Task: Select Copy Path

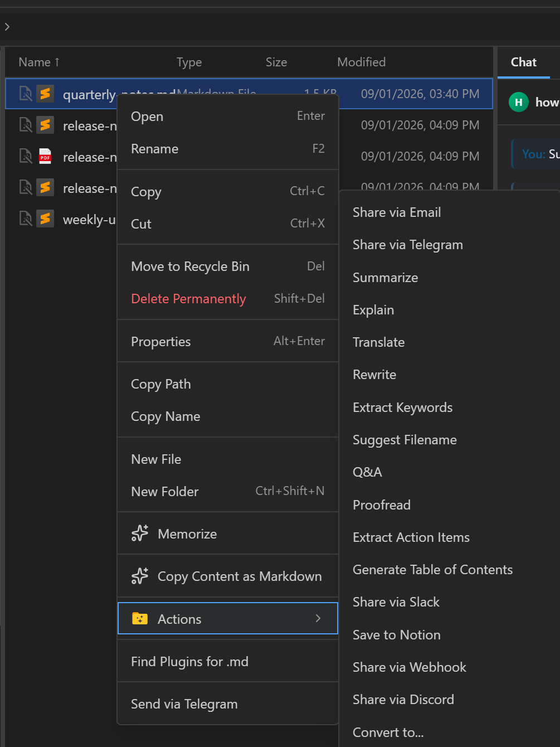Action: 228,384
